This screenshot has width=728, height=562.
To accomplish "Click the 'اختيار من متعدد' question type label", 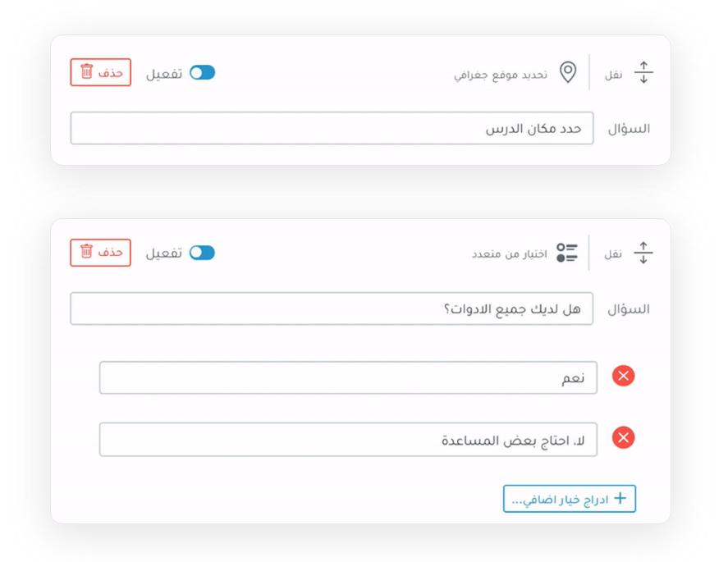I will (x=509, y=254).
